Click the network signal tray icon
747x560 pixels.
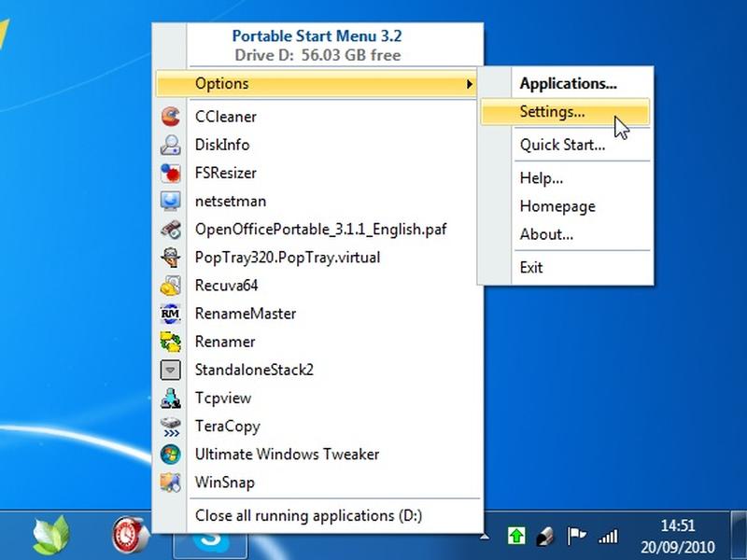[x=608, y=537]
